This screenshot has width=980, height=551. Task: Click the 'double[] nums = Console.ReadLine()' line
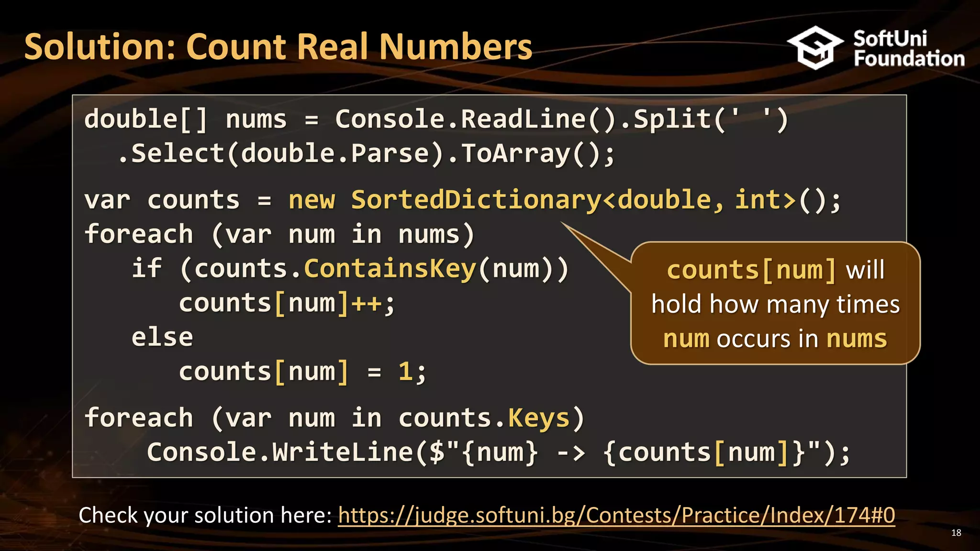[436, 119]
